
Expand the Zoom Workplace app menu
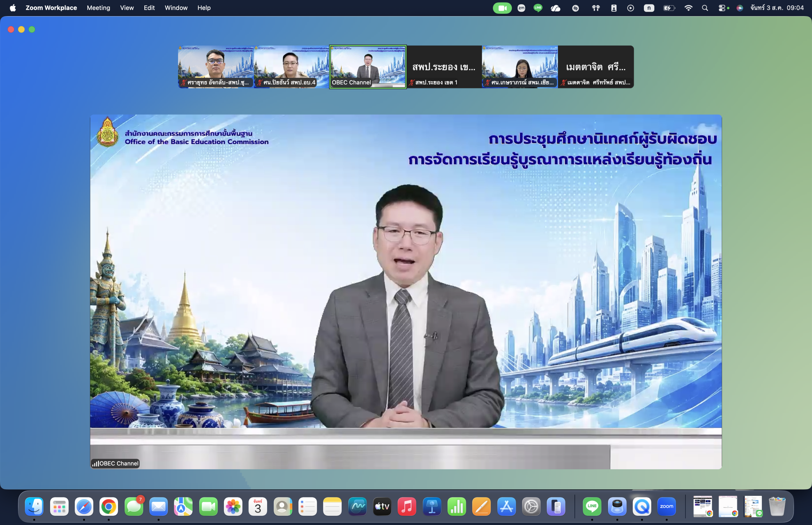(51, 8)
